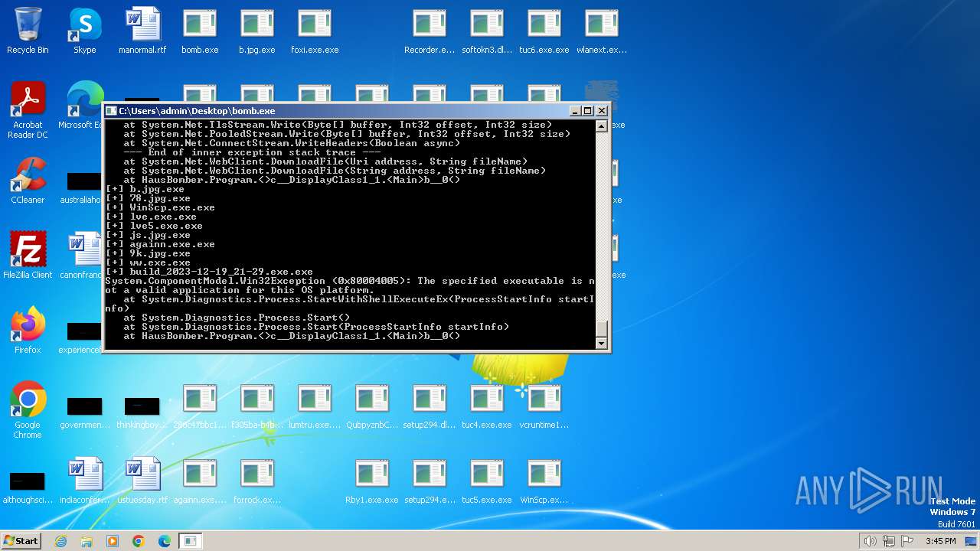
Task: Select the setup294.dl... desktop file
Action: (x=430, y=406)
